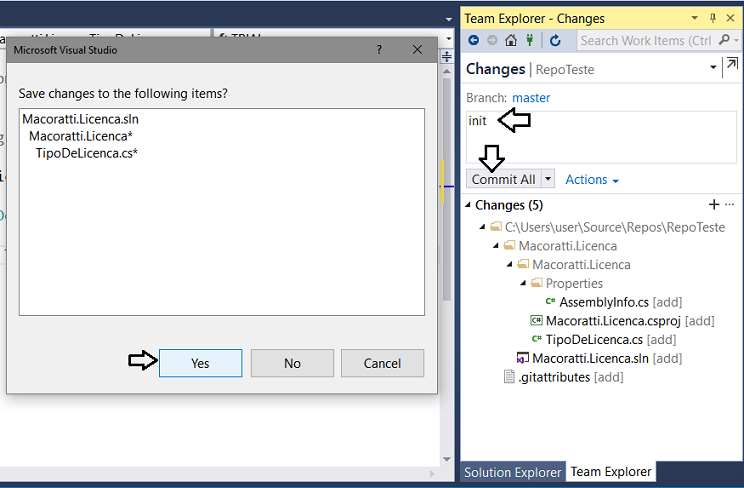Click the master branch link
Screen dimensions: 744x488
[531, 98]
